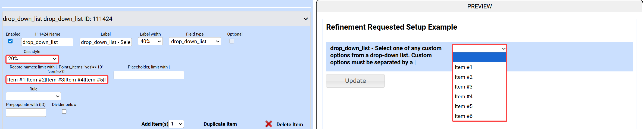Click the Name input field
Image resolution: width=644 pixels, height=129 pixels.
(47, 42)
